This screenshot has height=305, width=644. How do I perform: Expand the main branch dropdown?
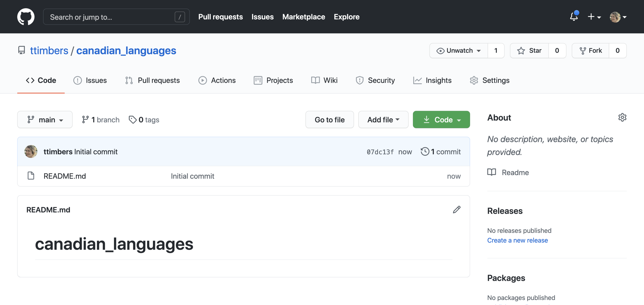[45, 120]
